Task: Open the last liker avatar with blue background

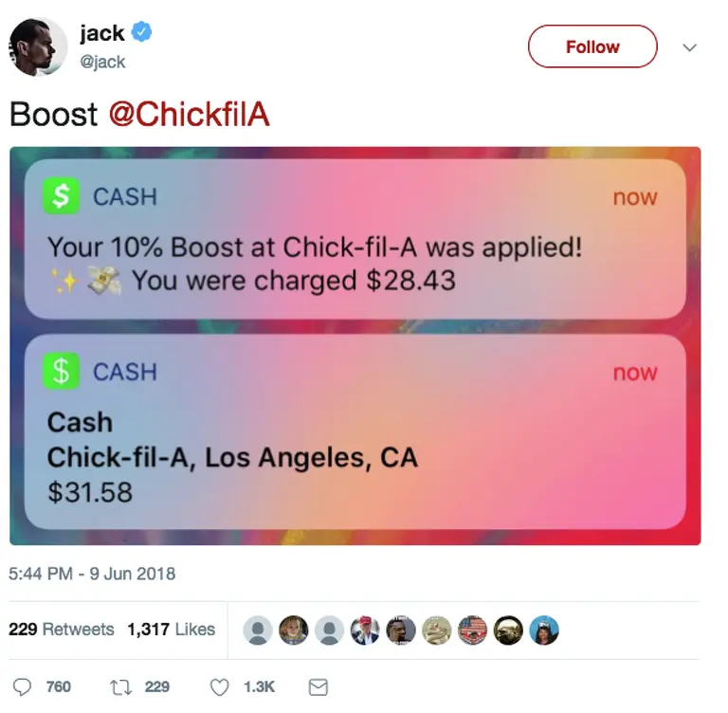Action: (x=544, y=631)
